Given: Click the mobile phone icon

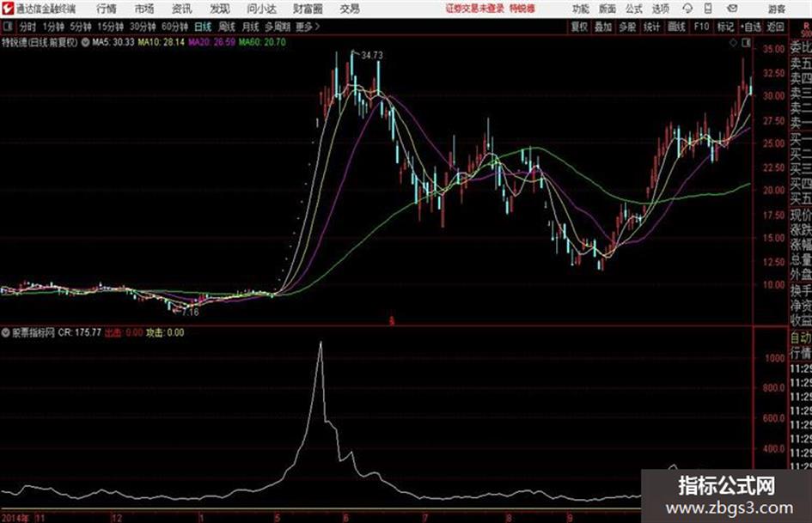Looking at the screenshot, I should pyautogui.click(x=708, y=9).
